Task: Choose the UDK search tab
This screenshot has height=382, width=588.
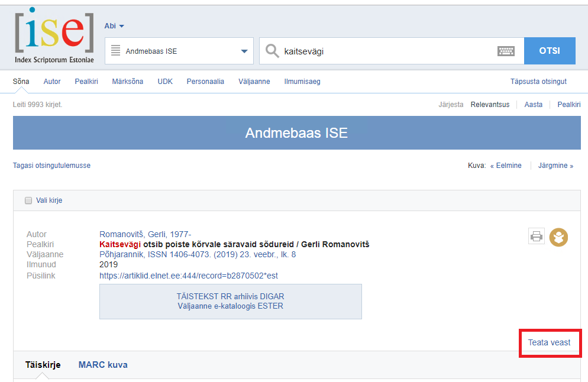Action: tap(165, 82)
